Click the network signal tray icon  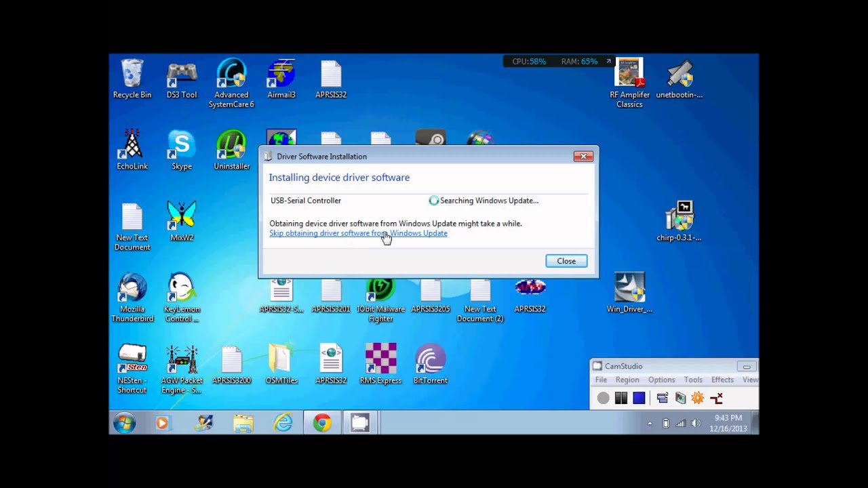681,424
